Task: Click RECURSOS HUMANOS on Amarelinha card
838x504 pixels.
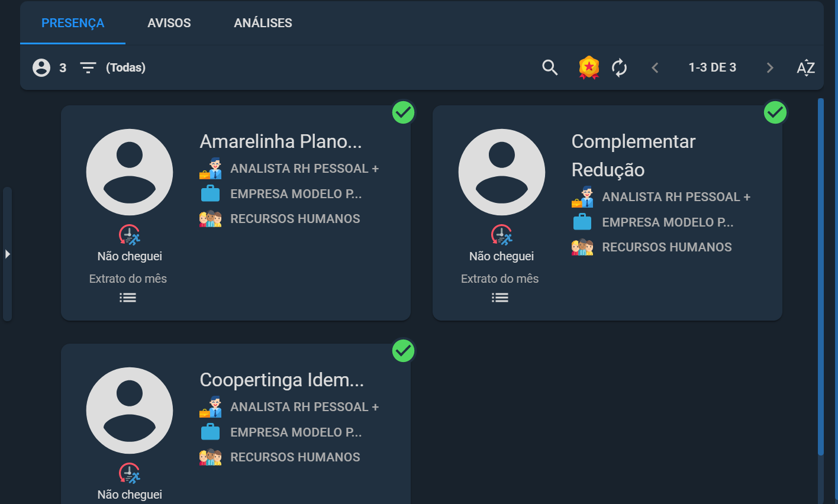Action: click(x=295, y=219)
